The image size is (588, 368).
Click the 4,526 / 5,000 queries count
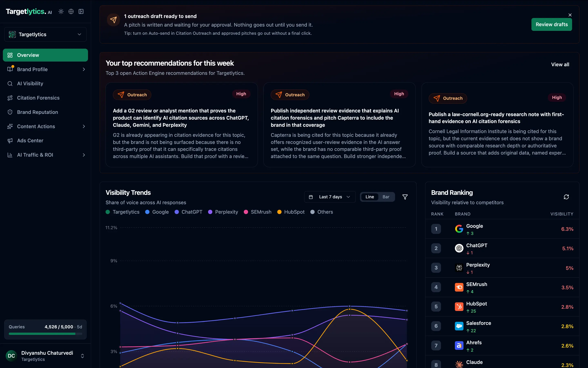click(x=59, y=327)
